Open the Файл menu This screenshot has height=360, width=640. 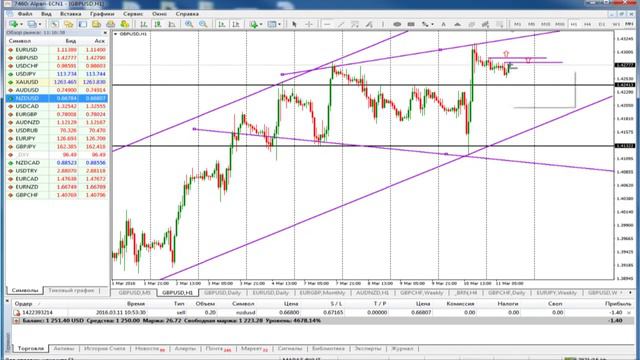[x=25, y=14]
